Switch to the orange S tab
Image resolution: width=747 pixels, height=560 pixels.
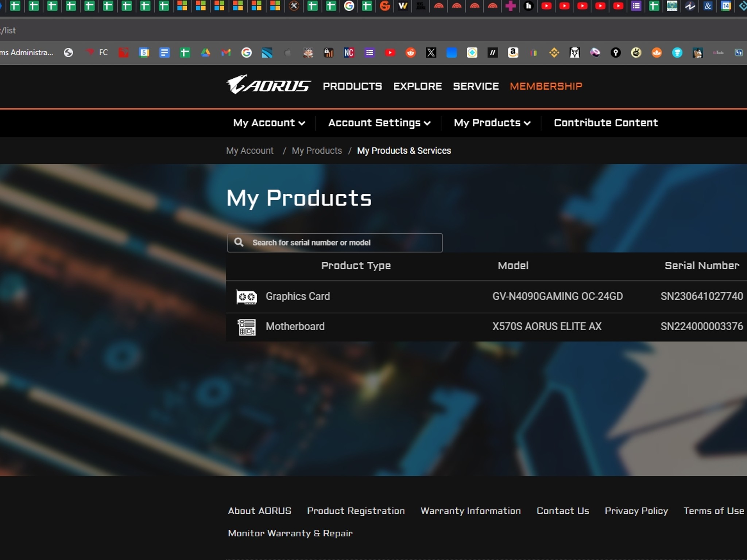coord(385,6)
